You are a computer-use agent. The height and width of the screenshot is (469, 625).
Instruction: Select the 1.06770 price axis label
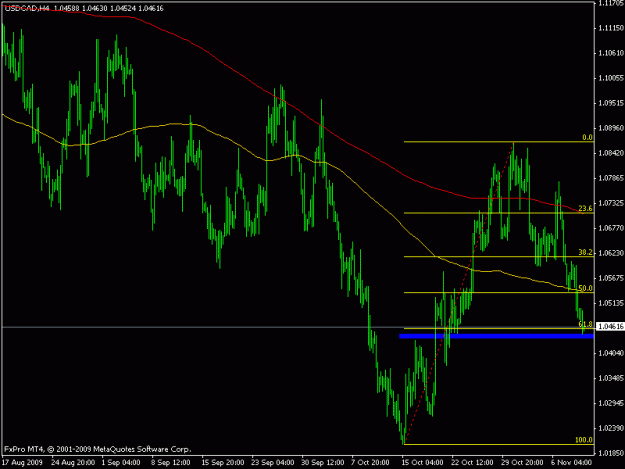click(x=611, y=228)
